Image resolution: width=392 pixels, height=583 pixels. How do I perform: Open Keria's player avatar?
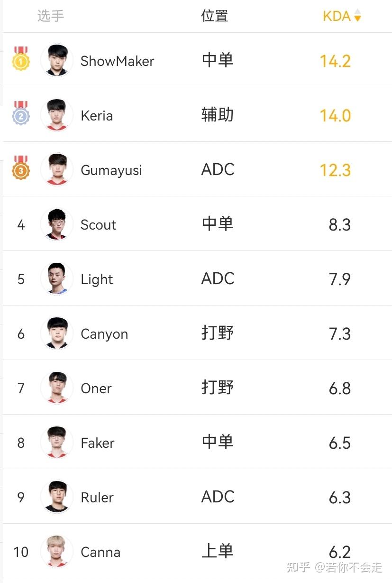pos(57,115)
